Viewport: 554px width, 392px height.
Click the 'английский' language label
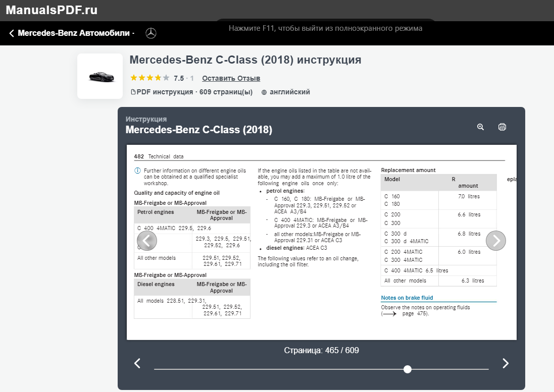point(290,92)
